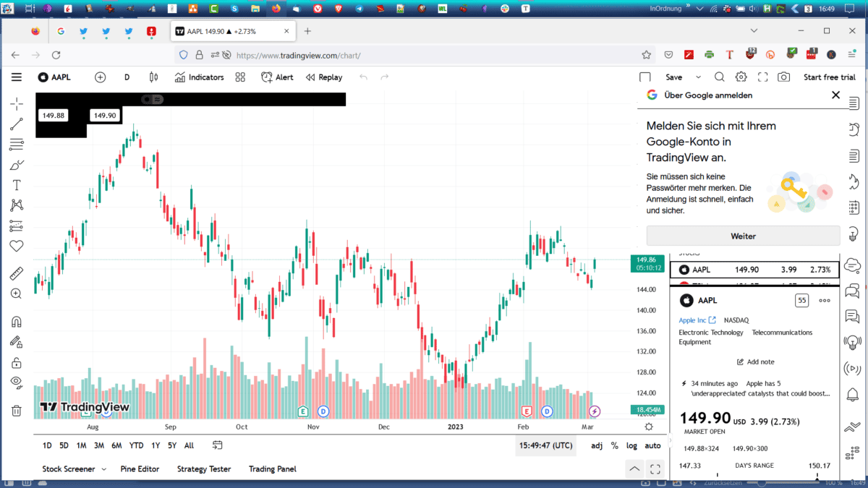Expand the Save layout dropdown arrow
This screenshot has width=868, height=488.
click(x=698, y=77)
